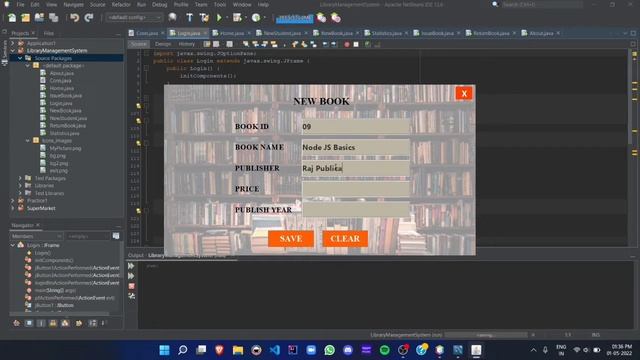Click the Debug Project toolbar icon
The height and width of the screenshot is (360, 640).
[x=237, y=18]
